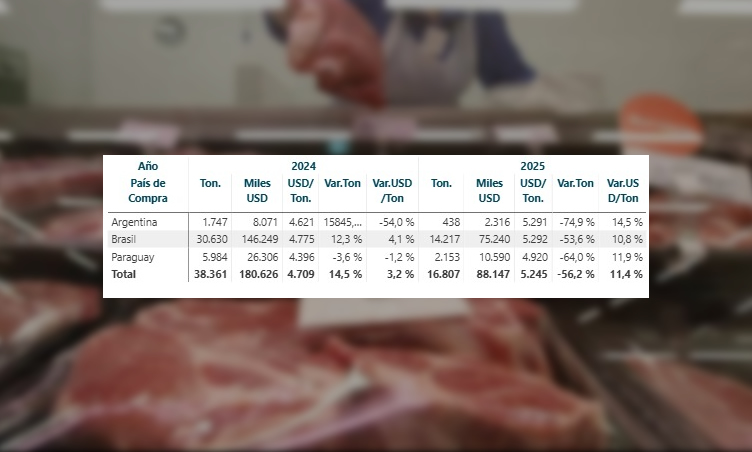752x452 pixels.
Task: Click Argentina 2024 Miles USD 8.071
Action: pyautogui.click(x=266, y=222)
